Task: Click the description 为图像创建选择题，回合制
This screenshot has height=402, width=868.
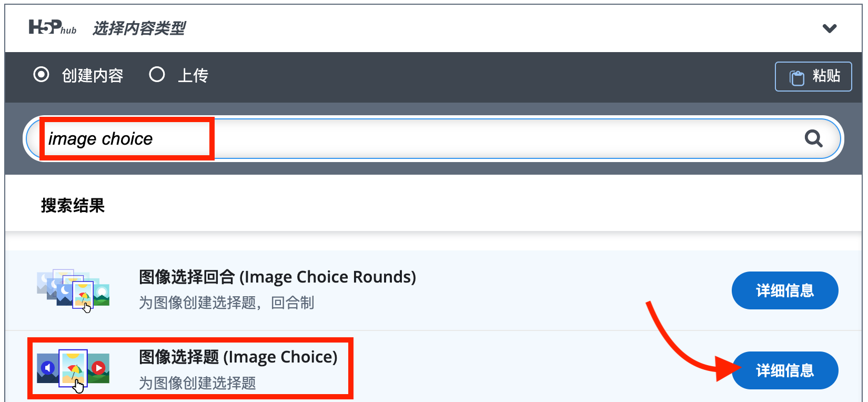Action: pos(226,303)
